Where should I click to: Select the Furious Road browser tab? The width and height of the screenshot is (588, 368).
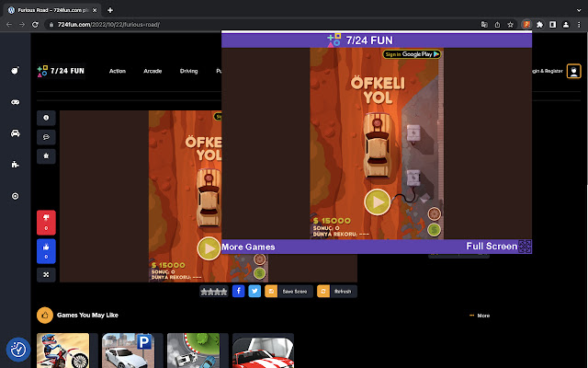(52, 10)
